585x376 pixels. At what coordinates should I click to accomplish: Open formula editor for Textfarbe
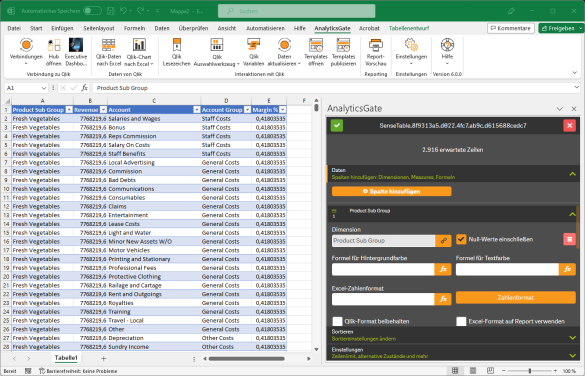click(567, 269)
